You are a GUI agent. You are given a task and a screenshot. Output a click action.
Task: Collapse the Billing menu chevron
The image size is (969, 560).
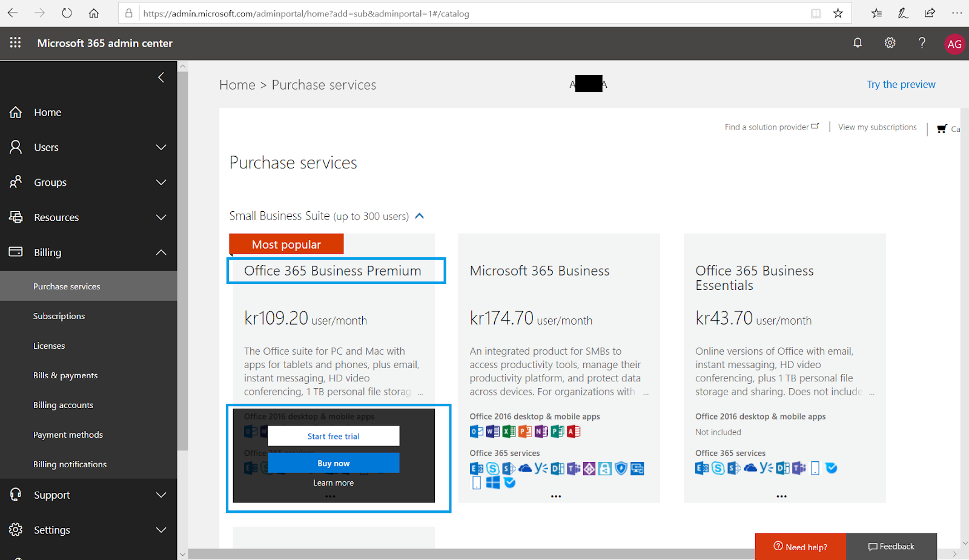coord(161,252)
